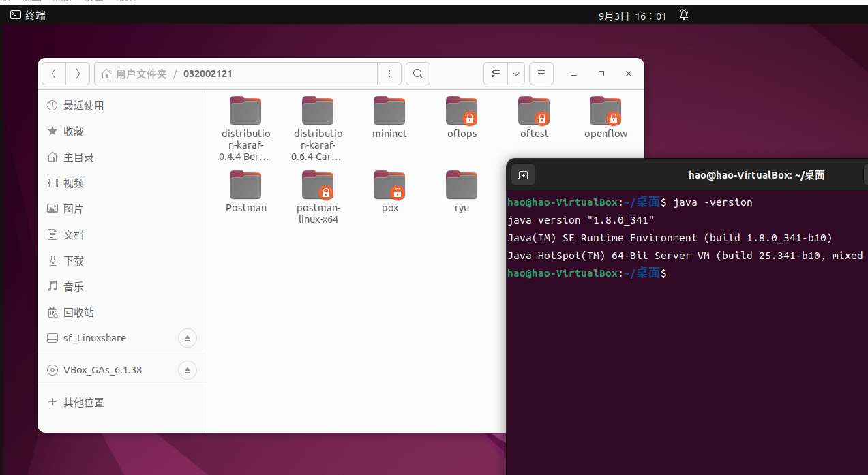Open the postman-linux-x64 folder
The height and width of the screenshot is (475, 868).
tap(318, 198)
